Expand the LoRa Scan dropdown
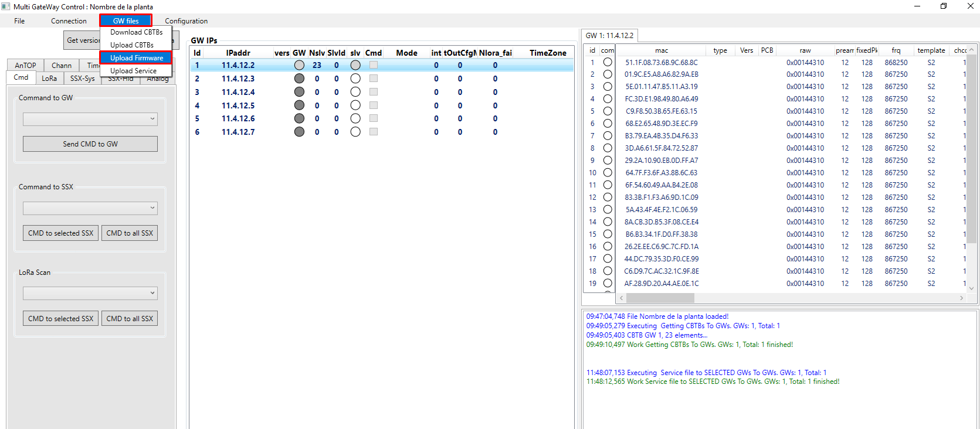Screen dimensions: 980x429 coord(90,293)
